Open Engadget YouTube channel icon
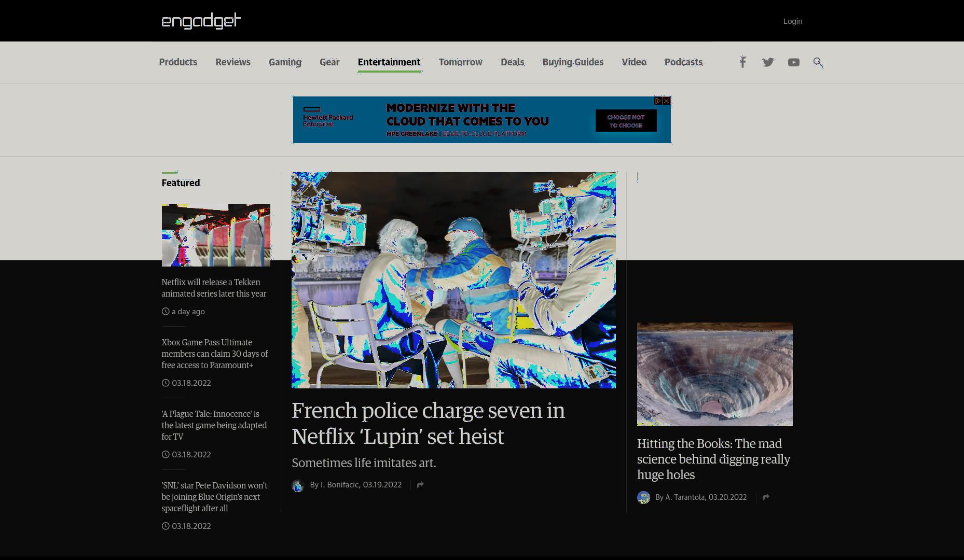This screenshot has height=560, width=964. [793, 62]
